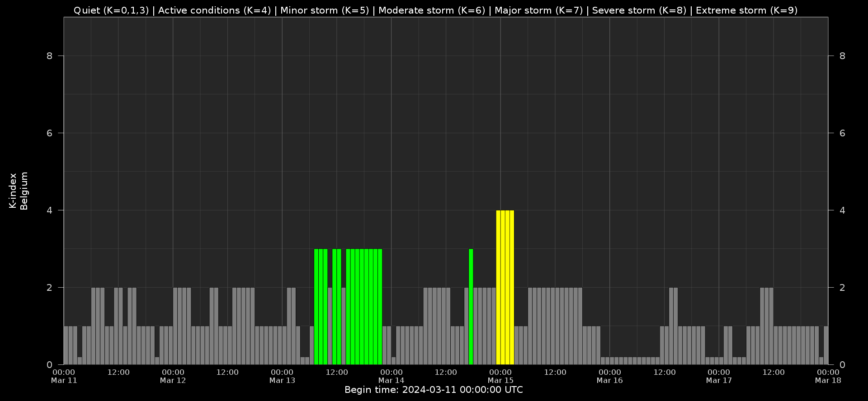Click the yellow K=4 bar group on Mar 15
Image resolution: width=868 pixels, height=401 pixels.
click(505, 287)
